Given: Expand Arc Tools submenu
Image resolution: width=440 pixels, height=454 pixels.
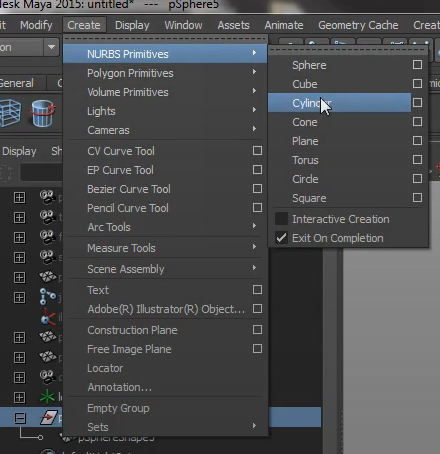Looking at the screenshot, I should click(165, 227).
